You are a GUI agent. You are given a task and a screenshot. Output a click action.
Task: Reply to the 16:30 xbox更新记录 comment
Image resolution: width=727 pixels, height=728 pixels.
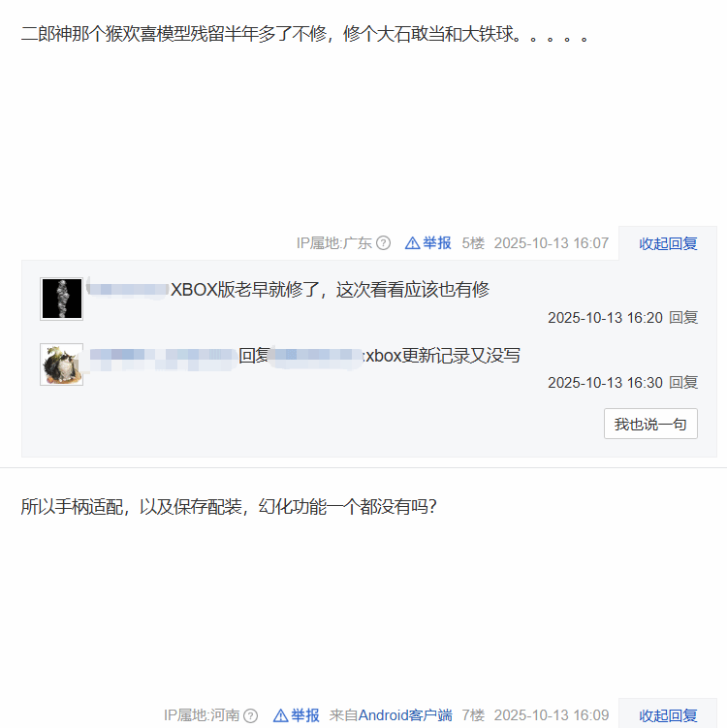pyautogui.click(x=683, y=383)
